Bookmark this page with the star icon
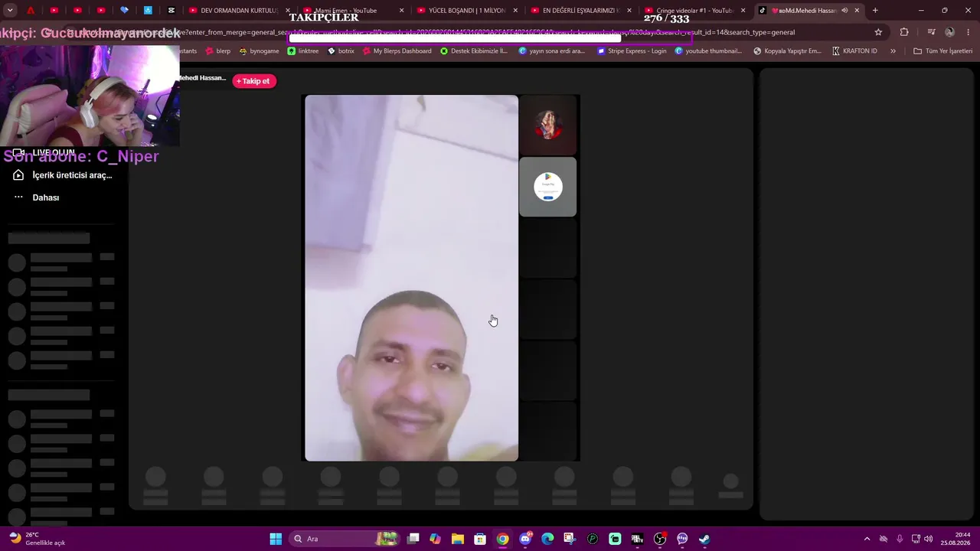 click(878, 32)
